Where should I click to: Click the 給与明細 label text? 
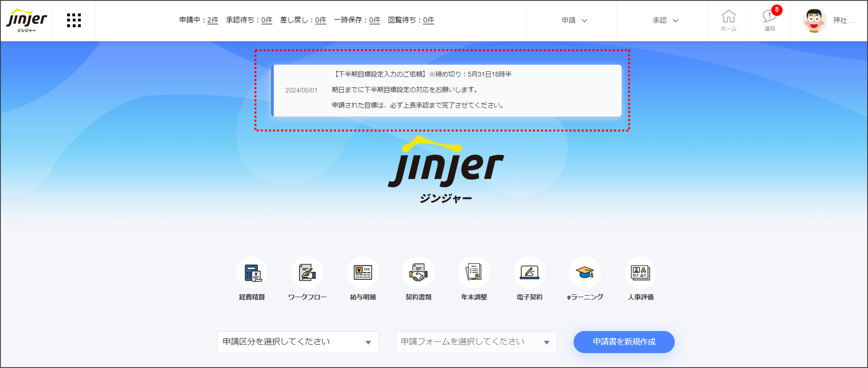[x=363, y=297]
